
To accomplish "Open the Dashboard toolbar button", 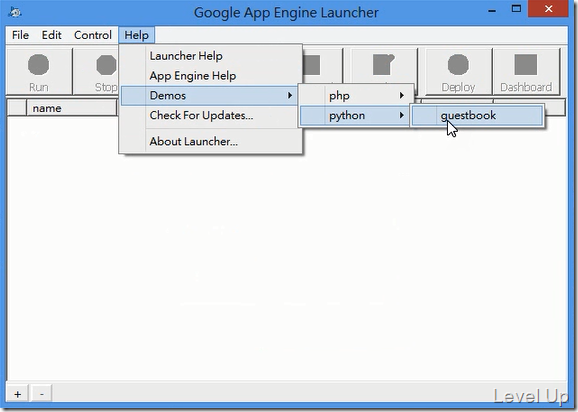I will tap(526, 71).
